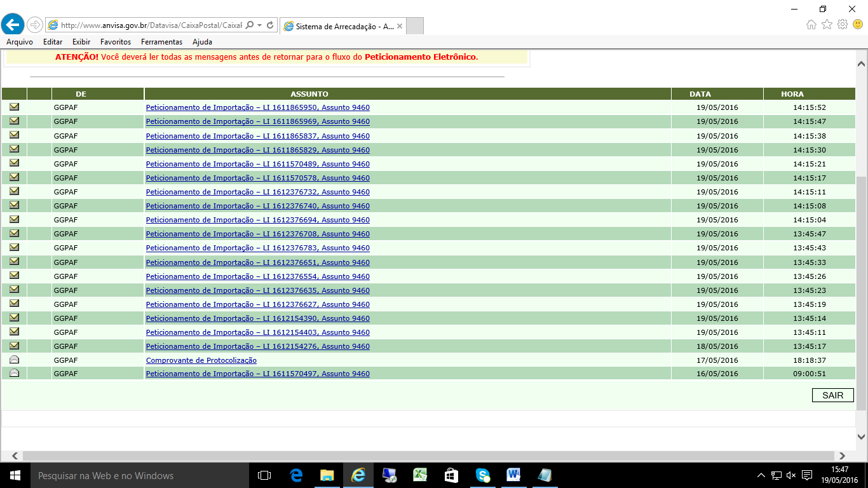Open the browser settings gear icon

[843, 25]
